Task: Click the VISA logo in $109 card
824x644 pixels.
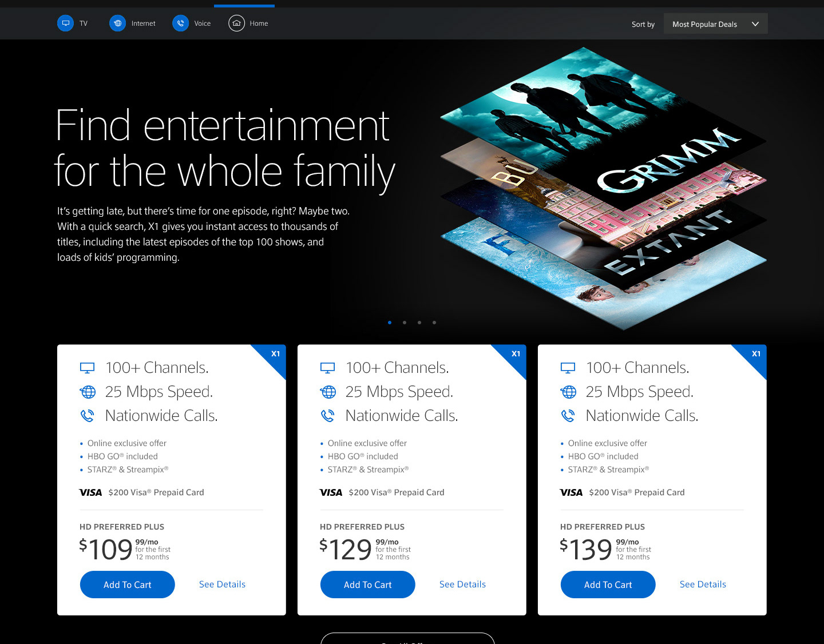Action: [90, 492]
